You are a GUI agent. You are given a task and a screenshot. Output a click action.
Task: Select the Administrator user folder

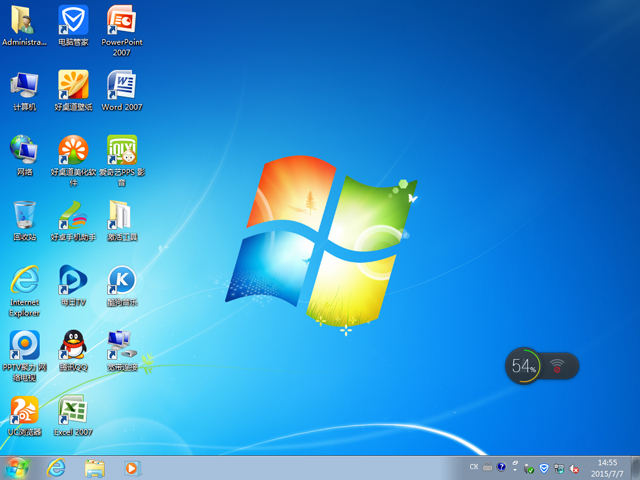pyautogui.click(x=24, y=20)
